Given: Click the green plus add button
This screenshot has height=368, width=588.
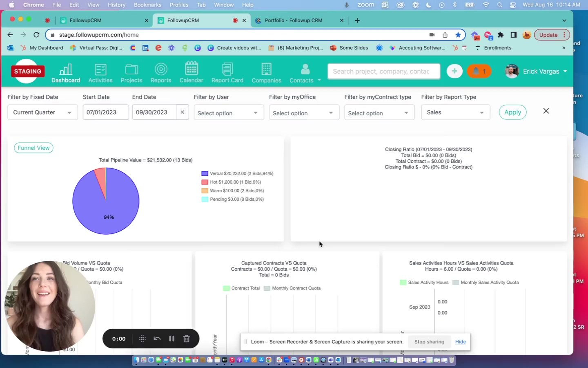Looking at the screenshot, I should point(454,71).
